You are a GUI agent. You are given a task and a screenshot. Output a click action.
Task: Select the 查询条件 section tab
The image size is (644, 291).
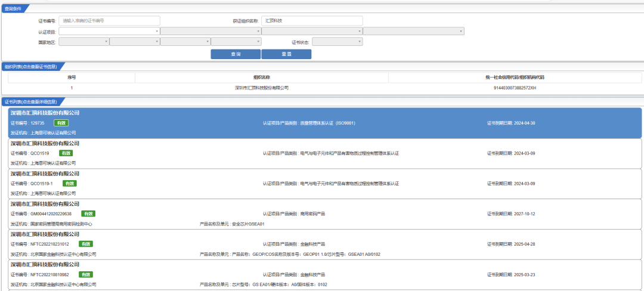pyautogui.click(x=16, y=8)
